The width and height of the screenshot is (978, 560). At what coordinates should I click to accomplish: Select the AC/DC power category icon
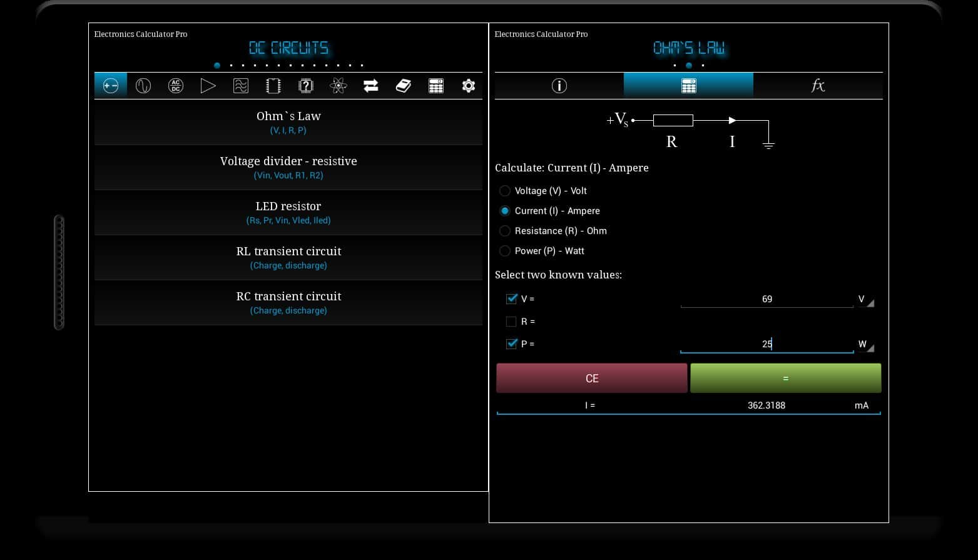coord(176,86)
